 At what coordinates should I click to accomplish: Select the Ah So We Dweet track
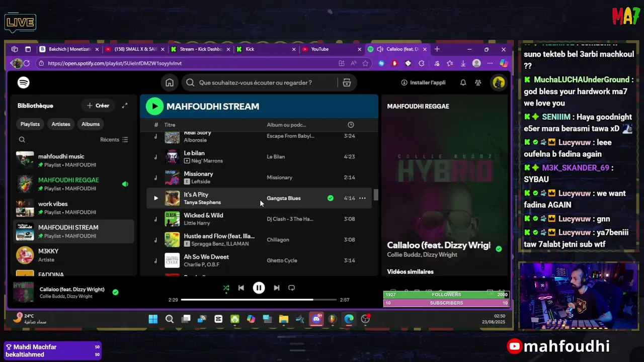[x=259, y=260]
